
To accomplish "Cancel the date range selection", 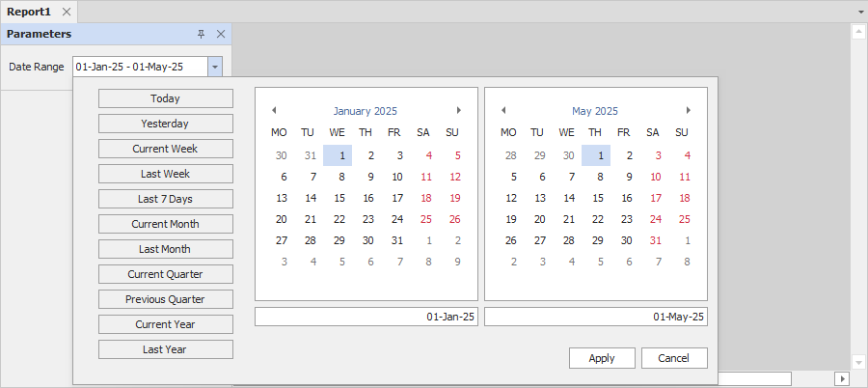I will click(674, 358).
